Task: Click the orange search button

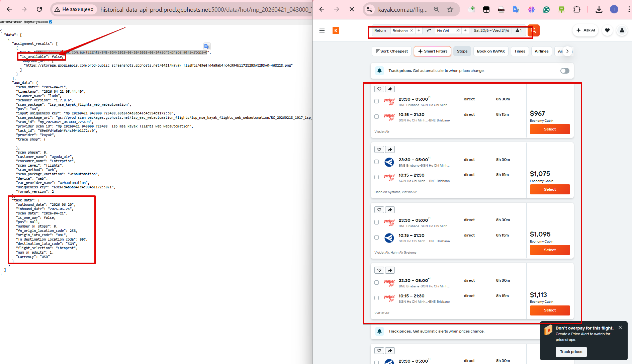Action: coord(534,30)
